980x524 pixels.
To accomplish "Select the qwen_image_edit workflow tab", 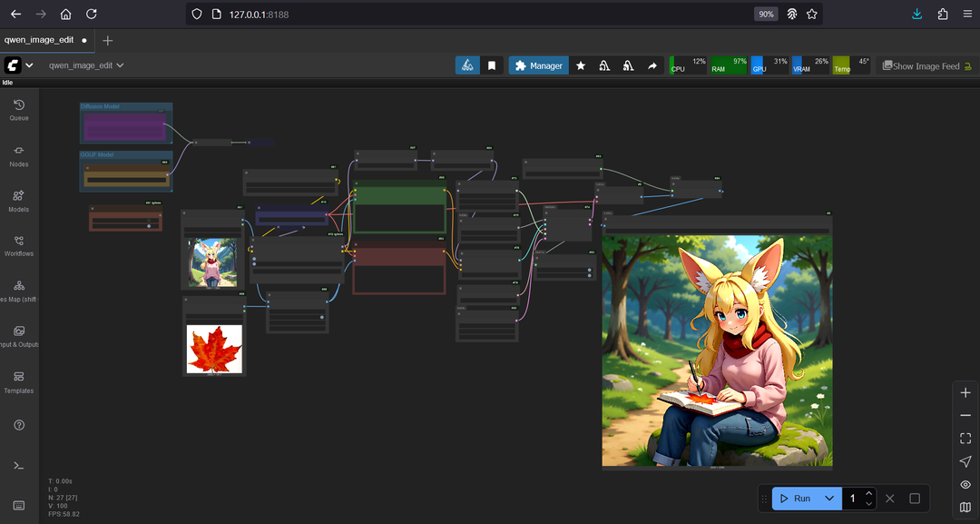I will click(x=39, y=41).
